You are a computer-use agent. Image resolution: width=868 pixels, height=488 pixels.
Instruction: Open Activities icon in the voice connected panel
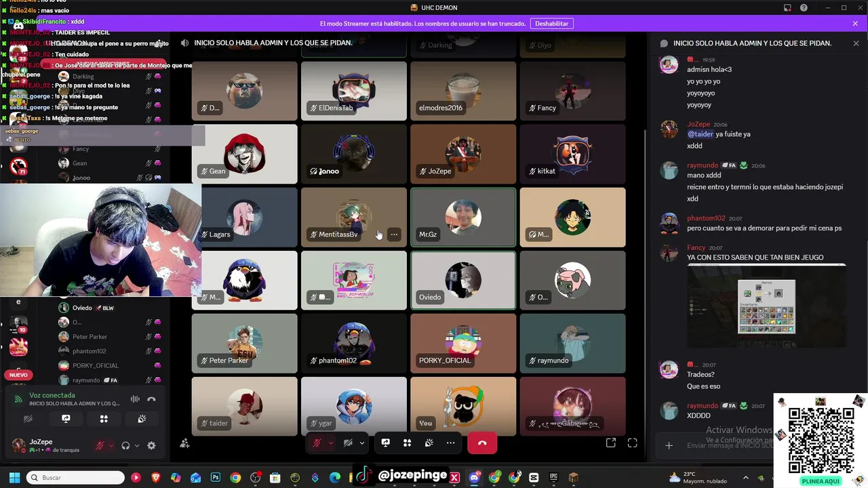pyautogui.click(x=104, y=419)
